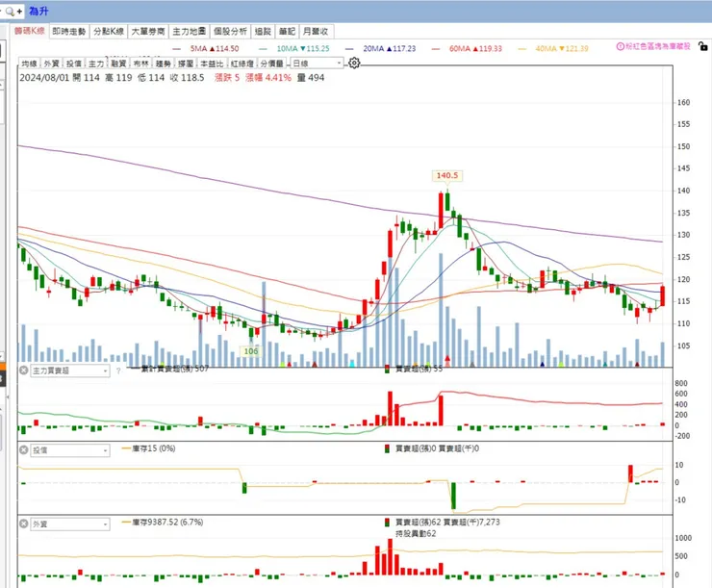
Task: Toggle 撐壓 support-resistance button
Action: (186, 64)
